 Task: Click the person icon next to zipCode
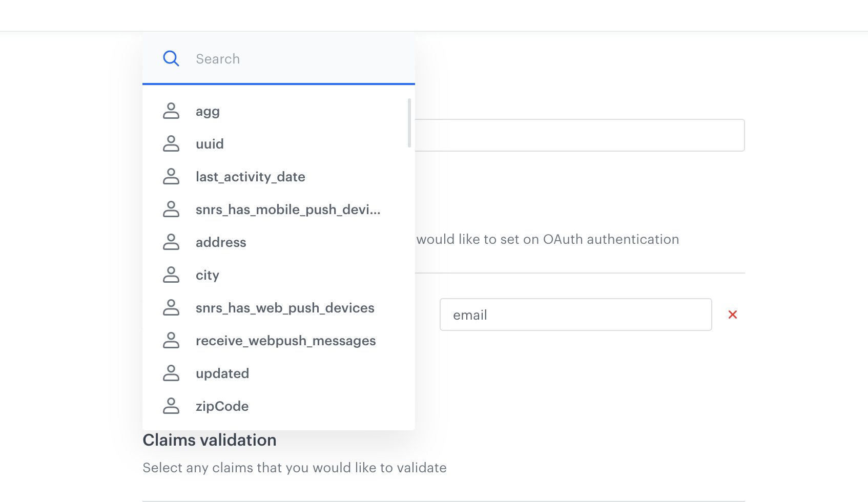tap(171, 406)
